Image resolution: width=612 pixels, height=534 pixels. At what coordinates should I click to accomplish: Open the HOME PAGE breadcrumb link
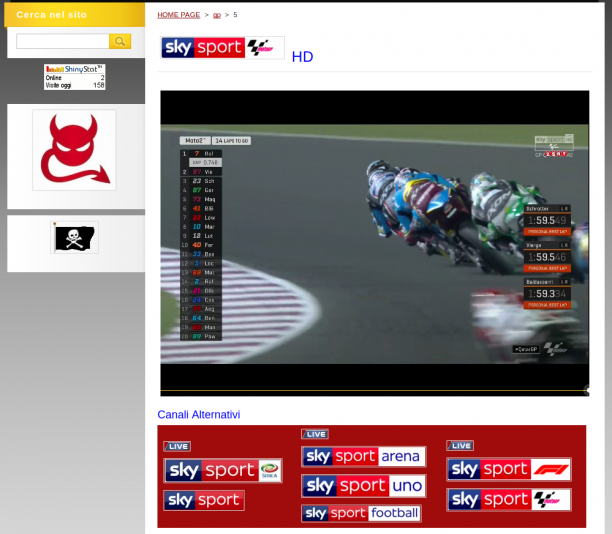click(x=178, y=15)
